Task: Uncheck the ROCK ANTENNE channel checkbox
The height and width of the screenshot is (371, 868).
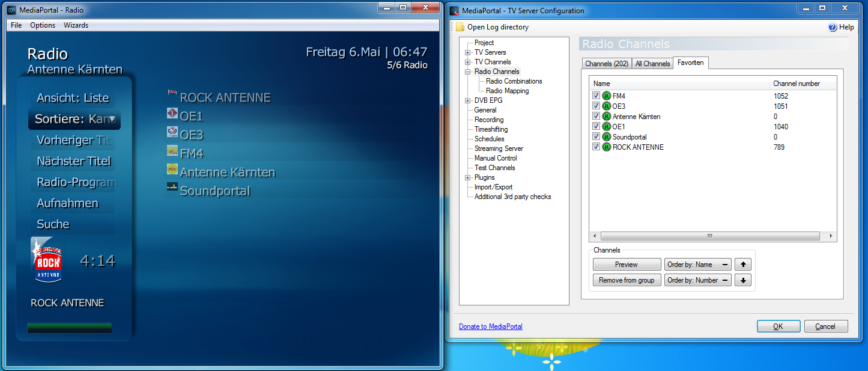Action: click(x=596, y=147)
